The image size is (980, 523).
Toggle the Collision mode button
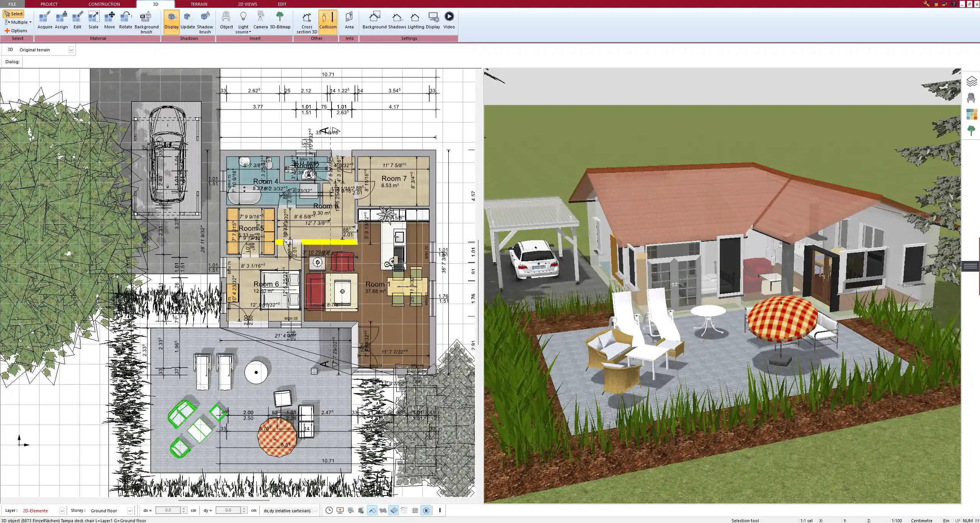pyautogui.click(x=328, y=22)
